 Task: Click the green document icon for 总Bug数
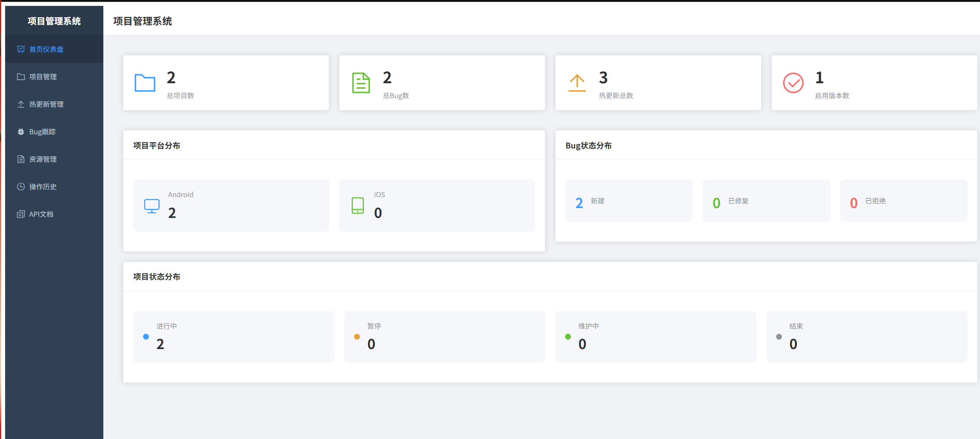[361, 83]
